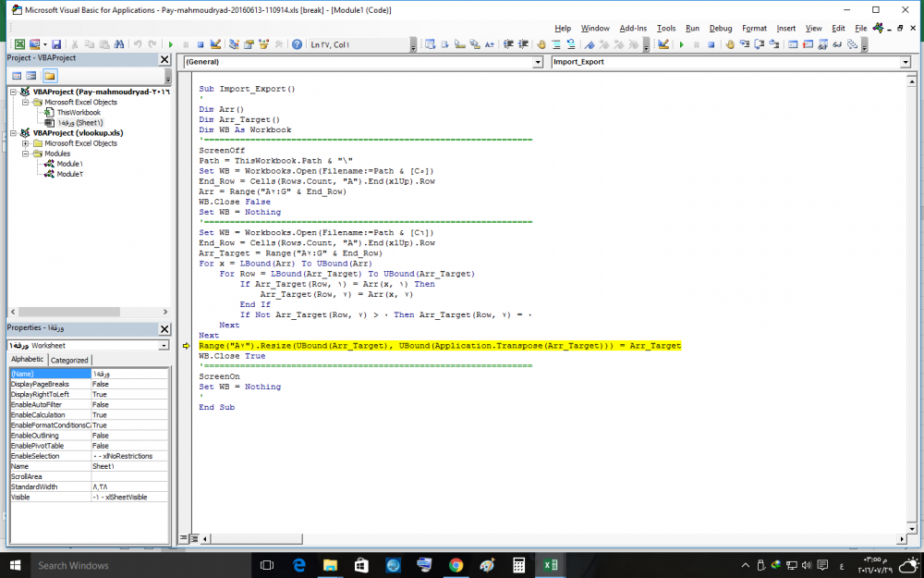924x578 pixels.
Task: Click the Step Over icon on Debug toolbar
Action: pyautogui.click(x=760, y=44)
